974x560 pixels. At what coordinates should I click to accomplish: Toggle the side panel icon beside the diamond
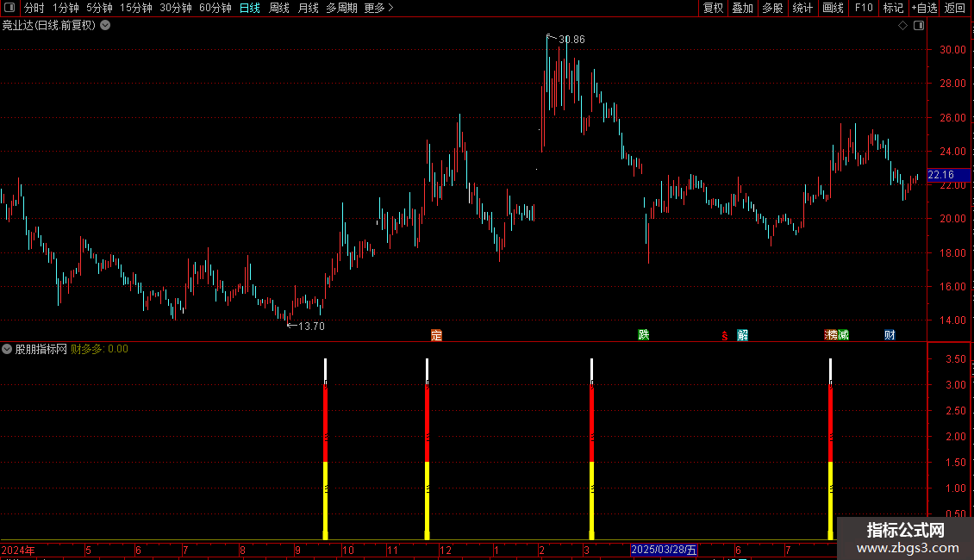920,26
